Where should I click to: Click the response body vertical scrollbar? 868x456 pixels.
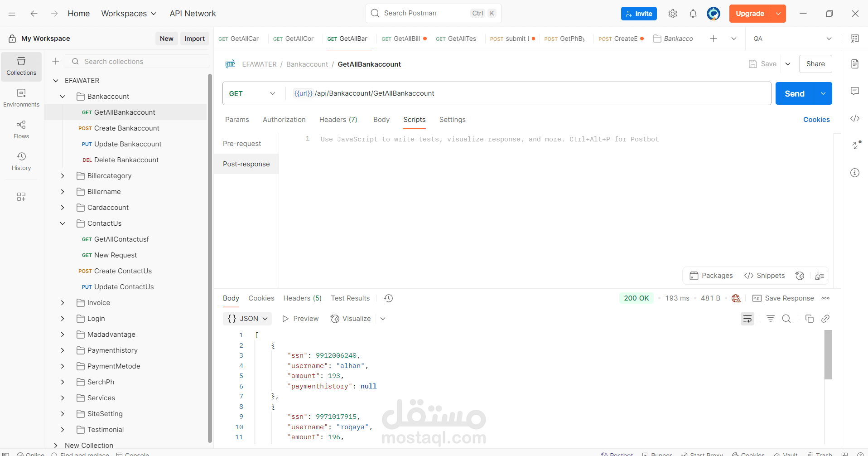(x=829, y=354)
